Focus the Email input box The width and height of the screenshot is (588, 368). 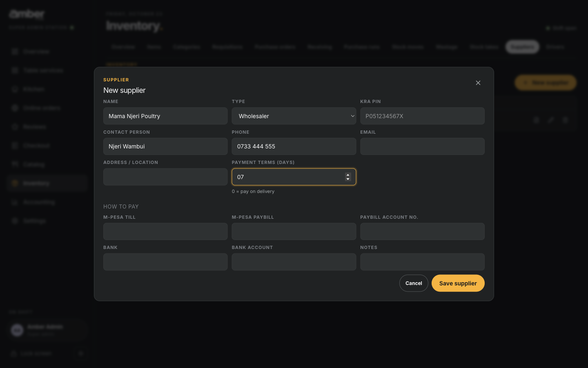pyautogui.click(x=422, y=146)
